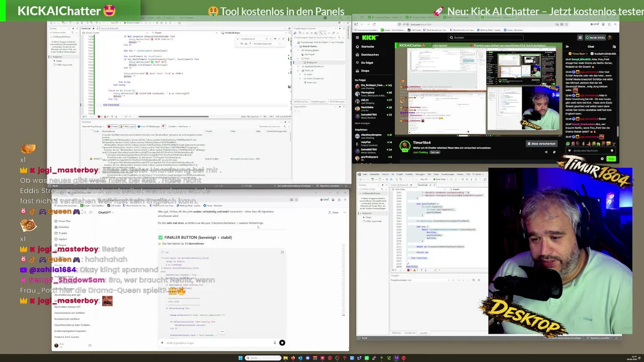Image resolution: width=644 pixels, height=362 pixels.
Task: Click the 'Hol dir KICKs' button
Action: [x=595, y=37]
